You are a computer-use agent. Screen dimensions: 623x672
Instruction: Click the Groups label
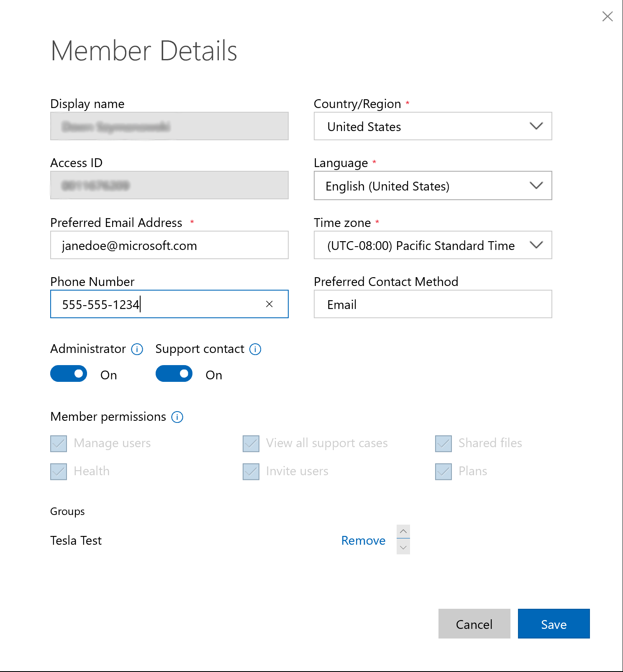pyautogui.click(x=67, y=512)
